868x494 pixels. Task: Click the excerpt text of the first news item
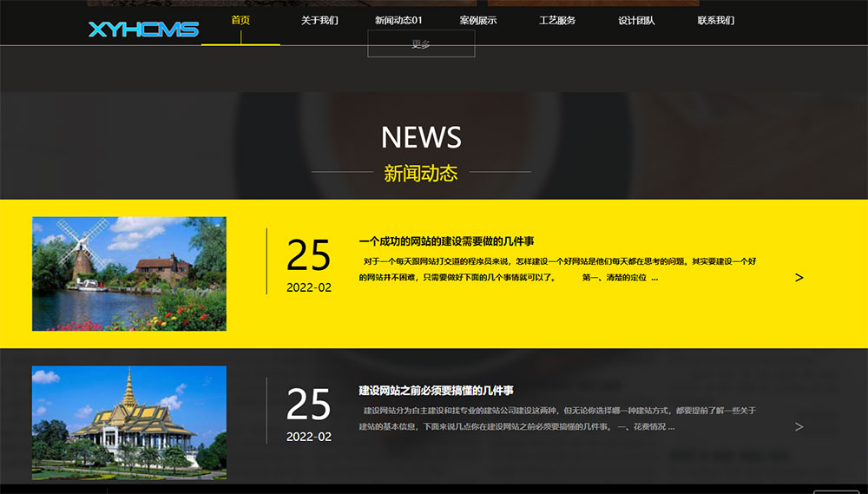coord(557,269)
